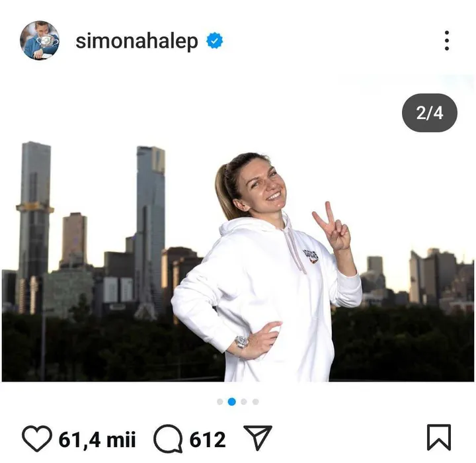Open the three-dot more options menu
The image size is (476, 463).
[x=446, y=40]
